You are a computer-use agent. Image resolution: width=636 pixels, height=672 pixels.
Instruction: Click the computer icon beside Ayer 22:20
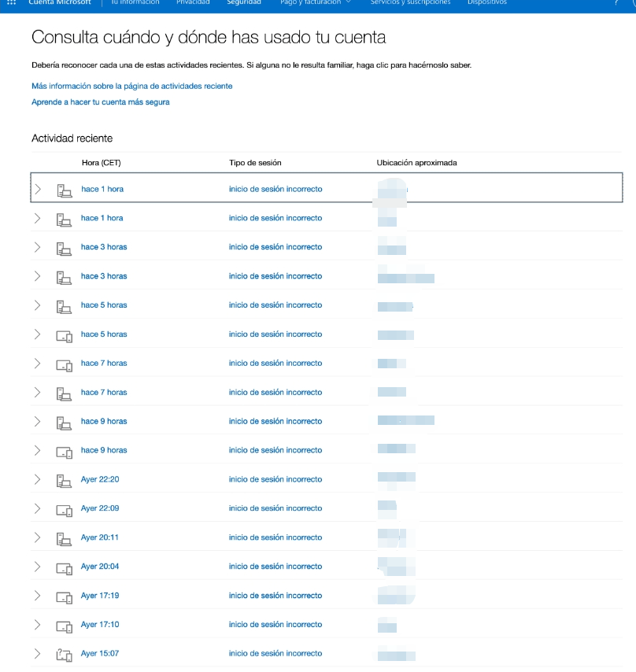(x=65, y=481)
